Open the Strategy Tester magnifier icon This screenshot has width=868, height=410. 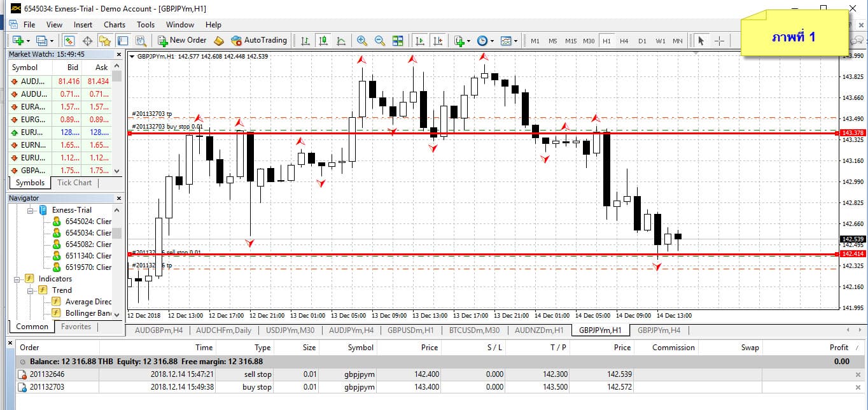click(x=141, y=41)
